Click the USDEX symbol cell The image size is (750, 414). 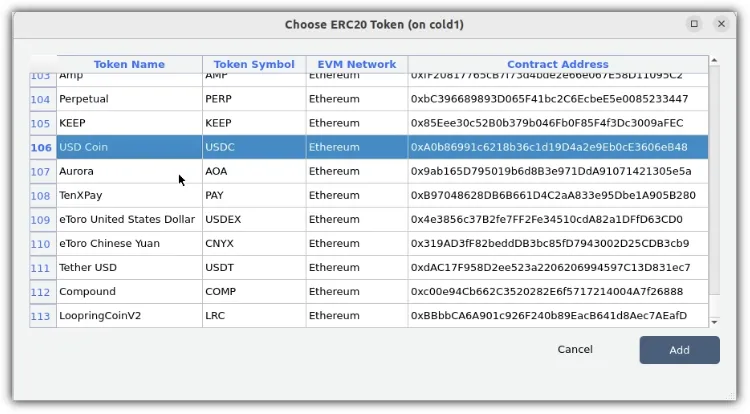254,219
